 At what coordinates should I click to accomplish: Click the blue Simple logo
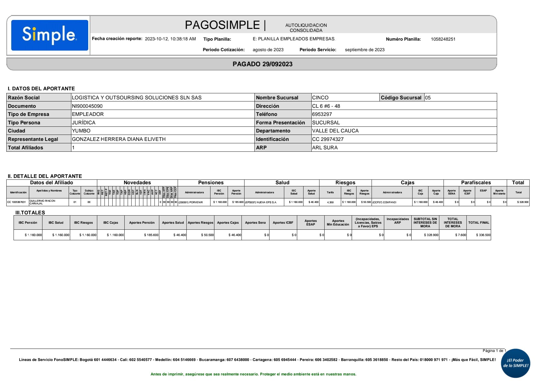pyautogui.click(x=50, y=35)
